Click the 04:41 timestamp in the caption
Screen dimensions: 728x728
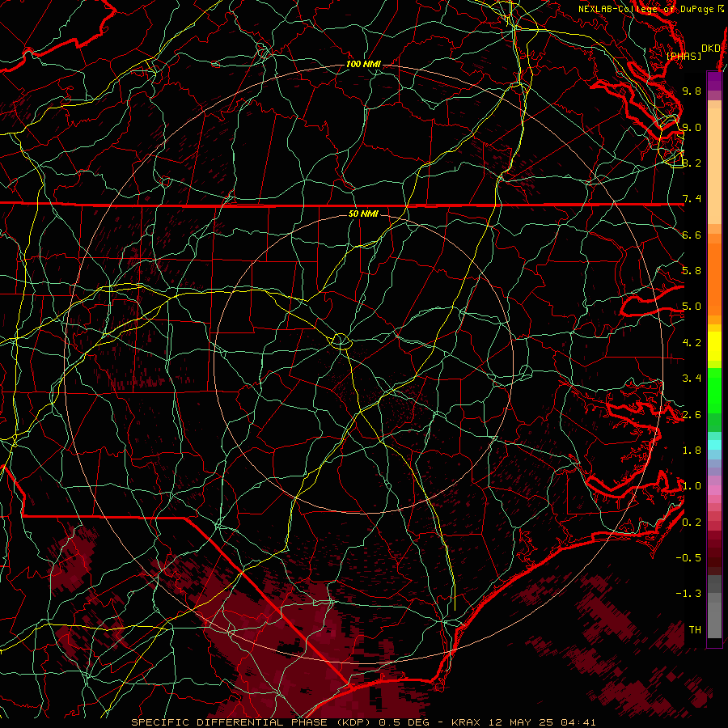[578, 722]
